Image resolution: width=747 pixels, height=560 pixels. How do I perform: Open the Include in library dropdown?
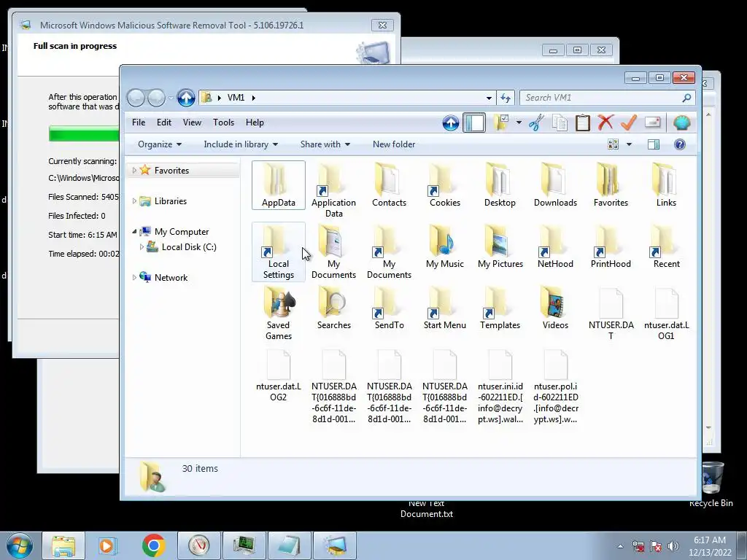coord(241,144)
